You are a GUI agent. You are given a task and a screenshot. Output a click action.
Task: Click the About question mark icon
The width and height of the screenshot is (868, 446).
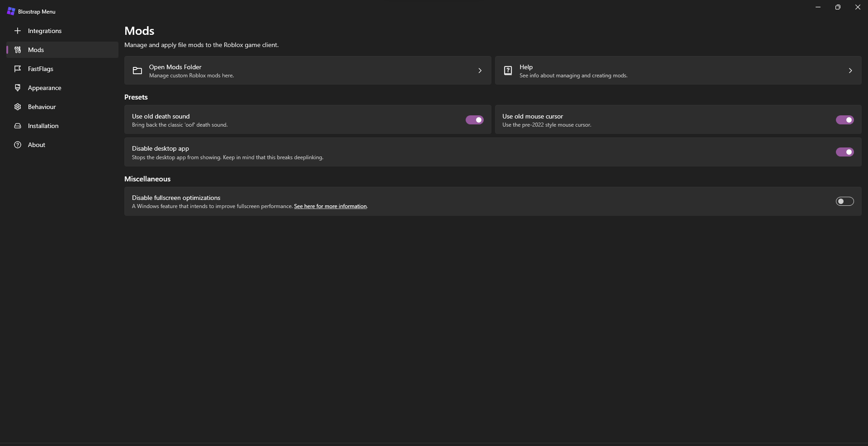[x=18, y=145]
